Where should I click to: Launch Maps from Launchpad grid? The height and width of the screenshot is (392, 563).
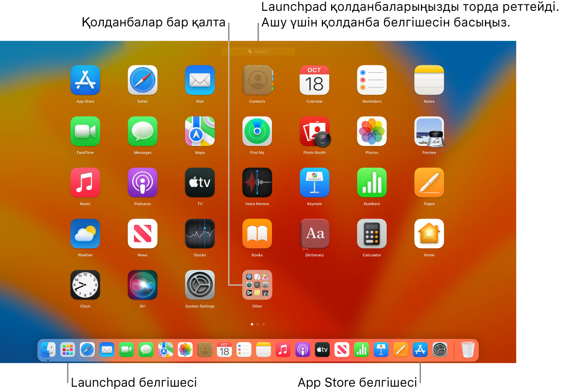click(x=200, y=131)
